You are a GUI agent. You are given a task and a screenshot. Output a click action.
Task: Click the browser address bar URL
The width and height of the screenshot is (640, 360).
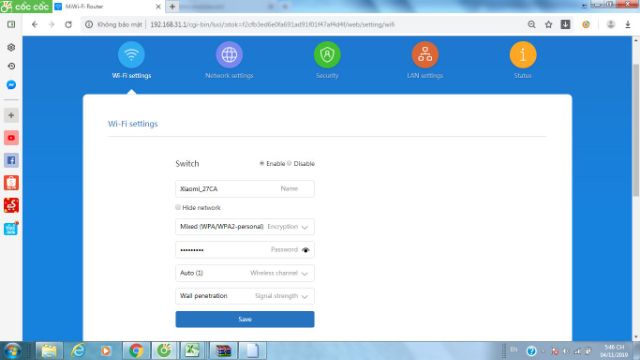[x=272, y=24]
